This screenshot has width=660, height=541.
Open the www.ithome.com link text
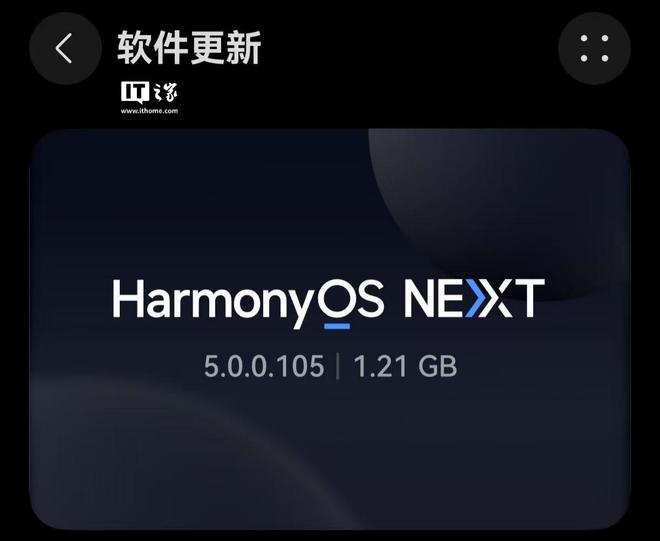[x=149, y=111]
